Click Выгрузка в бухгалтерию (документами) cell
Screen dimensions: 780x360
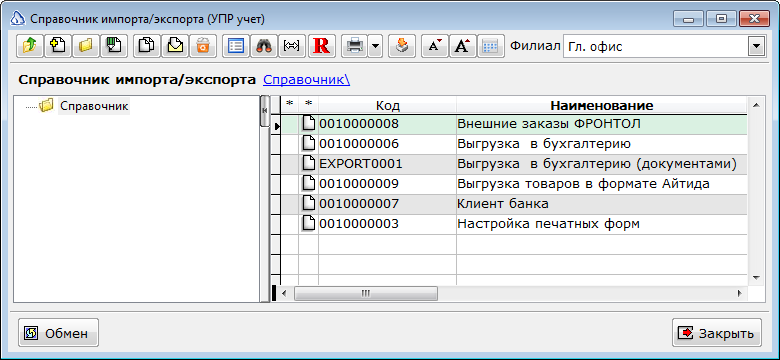601,164
